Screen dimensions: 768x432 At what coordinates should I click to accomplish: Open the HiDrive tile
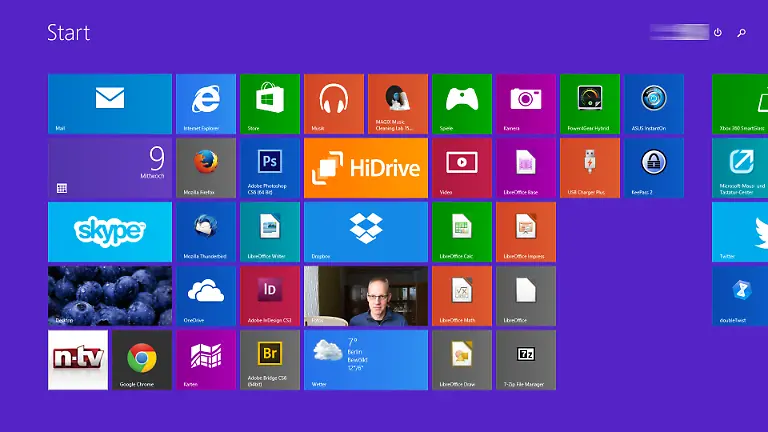click(x=366, y=168)
